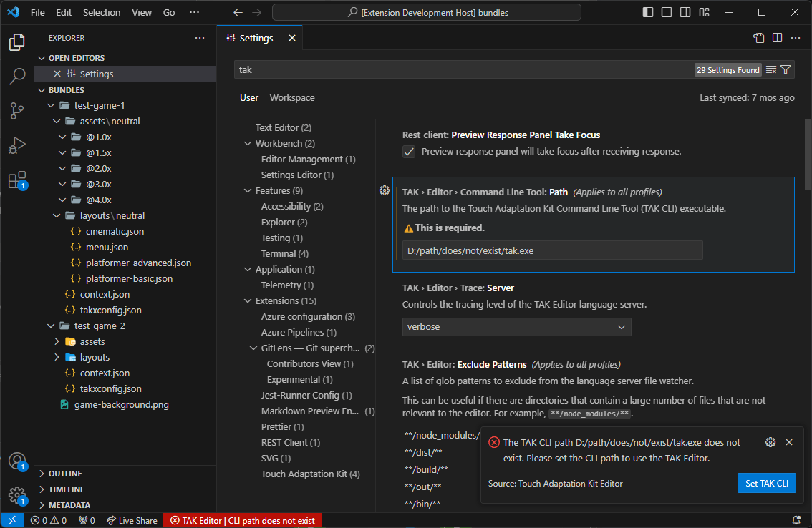The height and width of the screenshot is (528, 812).
Task: Click the command center search box
Action: pyautogui.click(x=427, y=12)
